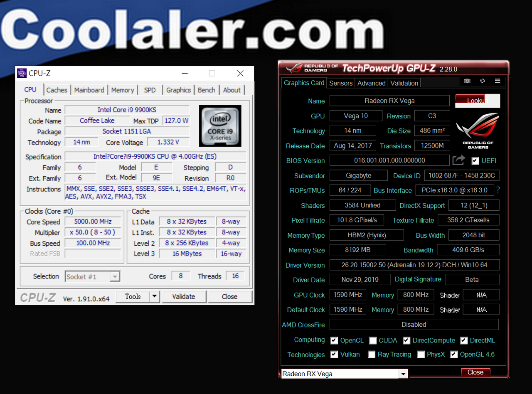Switch to the Advanced tab in GPU-Z

(x=371, y=83)
